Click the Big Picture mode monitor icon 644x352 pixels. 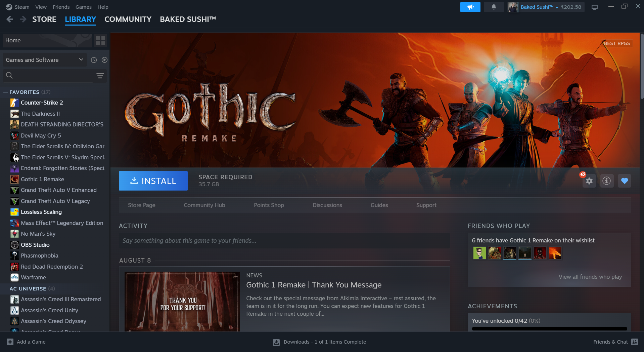coord(595,7)
